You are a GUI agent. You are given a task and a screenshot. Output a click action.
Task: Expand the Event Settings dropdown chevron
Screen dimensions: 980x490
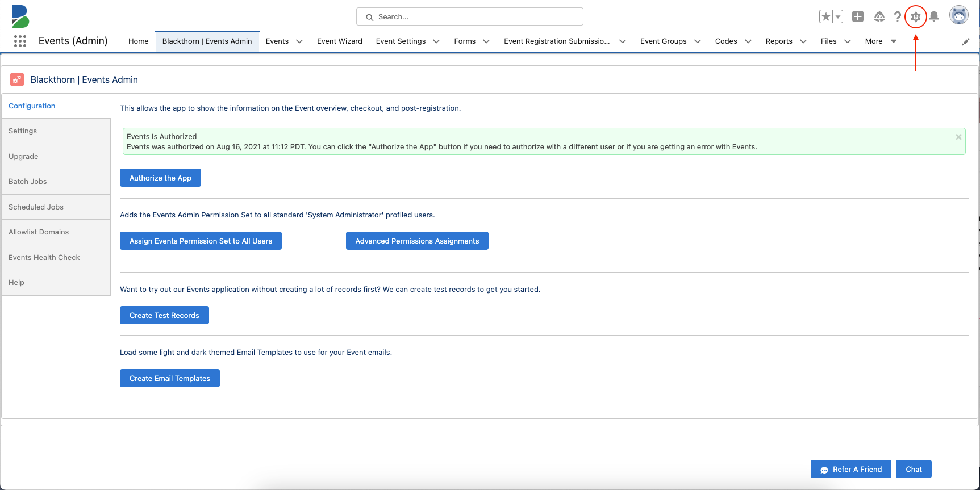436,41
